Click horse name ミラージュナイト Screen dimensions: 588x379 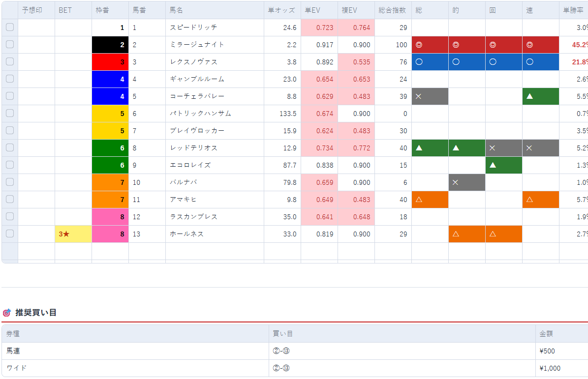click(197, 45)
